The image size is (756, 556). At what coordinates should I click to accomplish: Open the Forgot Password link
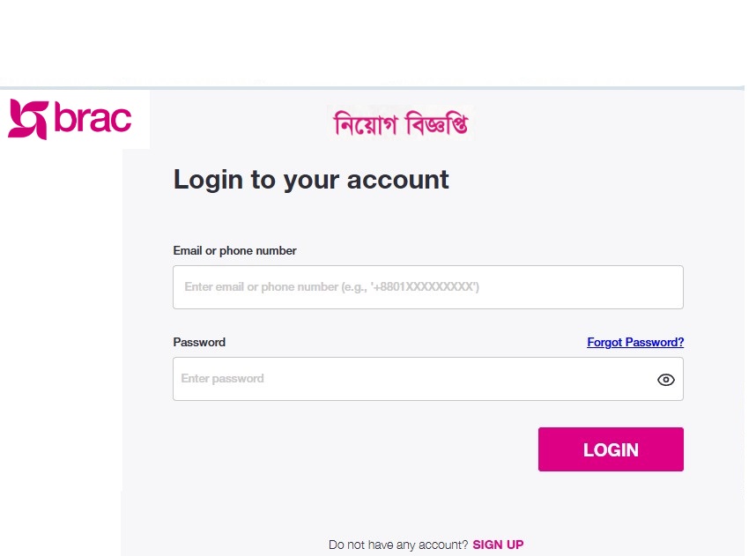tap(635, 342)
